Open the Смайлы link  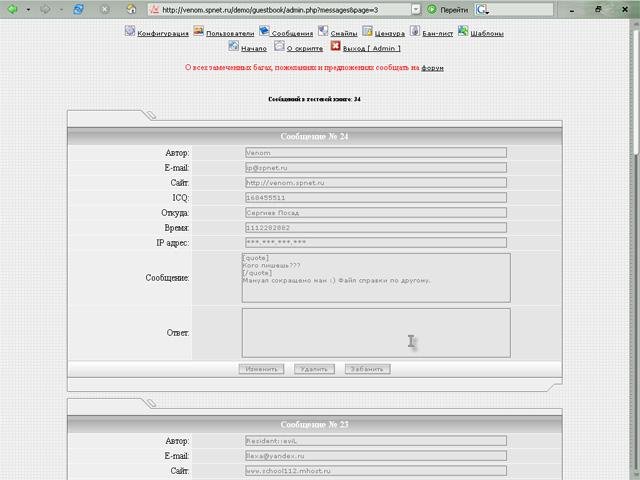click(x=344, y=33)
